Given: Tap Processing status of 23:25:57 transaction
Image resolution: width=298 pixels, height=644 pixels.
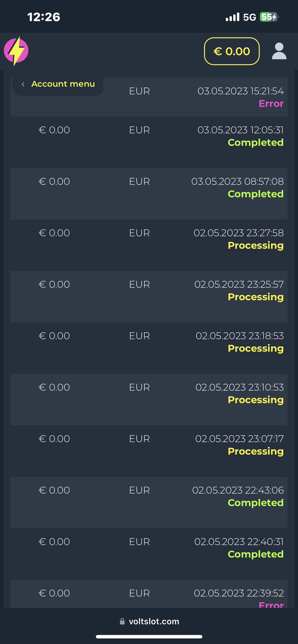Looking at the screenshot, I should (x=256, y=297).
